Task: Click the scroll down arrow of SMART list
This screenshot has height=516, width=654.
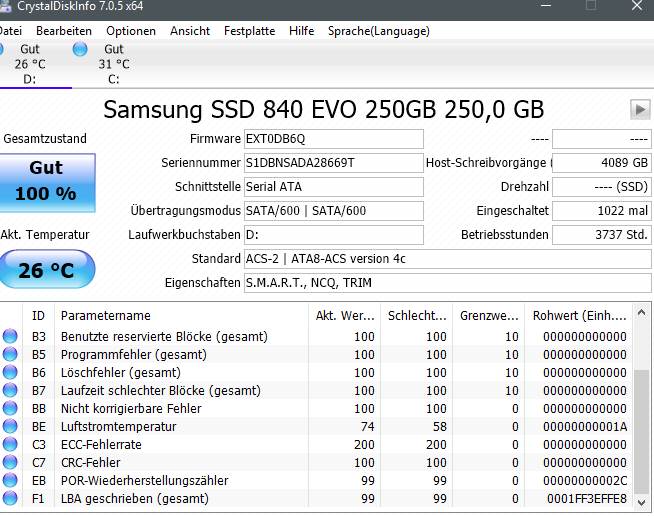Action: click(641, 502)
